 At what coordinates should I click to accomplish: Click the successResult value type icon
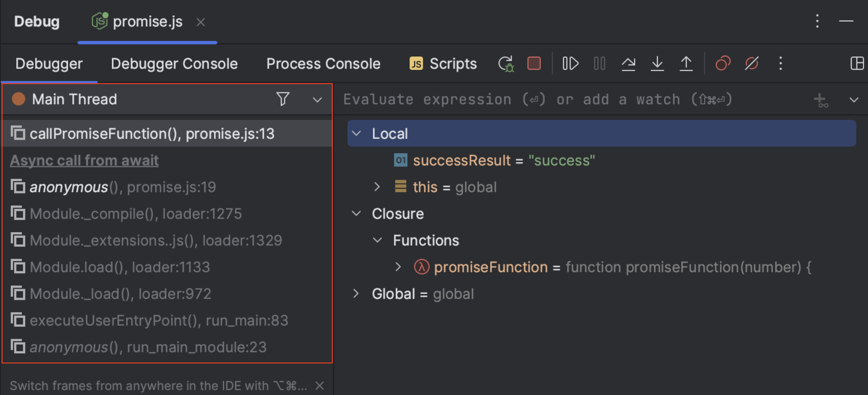click(401, 160)
